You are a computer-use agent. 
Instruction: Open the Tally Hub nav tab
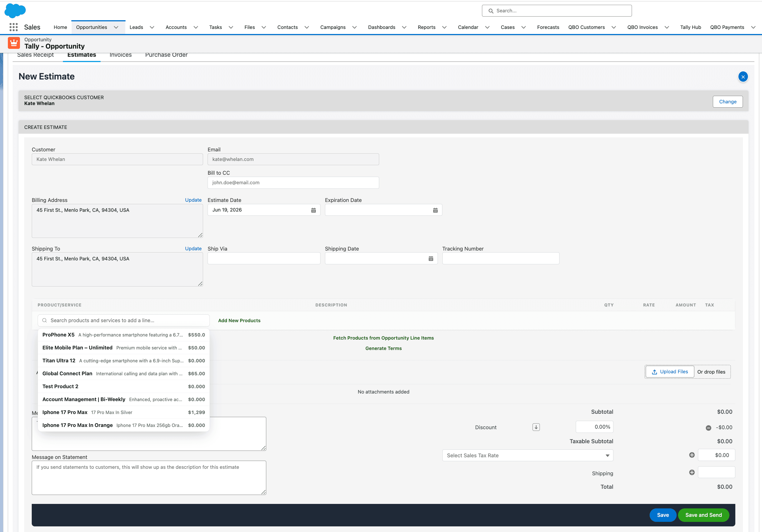pos(690,27)
